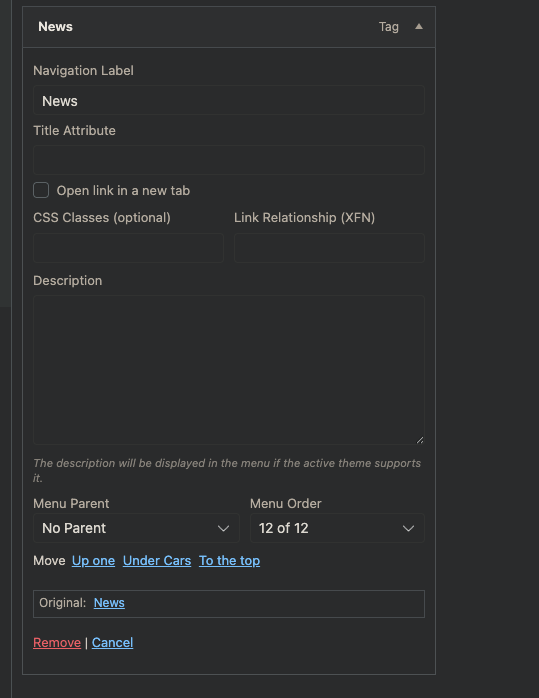This screenshot has height=698, width=539.
Task: Move the item To the top
Action: 229,560
